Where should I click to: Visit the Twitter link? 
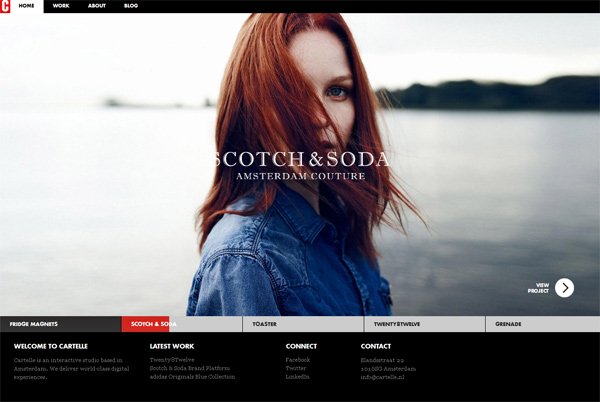coord(296,368)
